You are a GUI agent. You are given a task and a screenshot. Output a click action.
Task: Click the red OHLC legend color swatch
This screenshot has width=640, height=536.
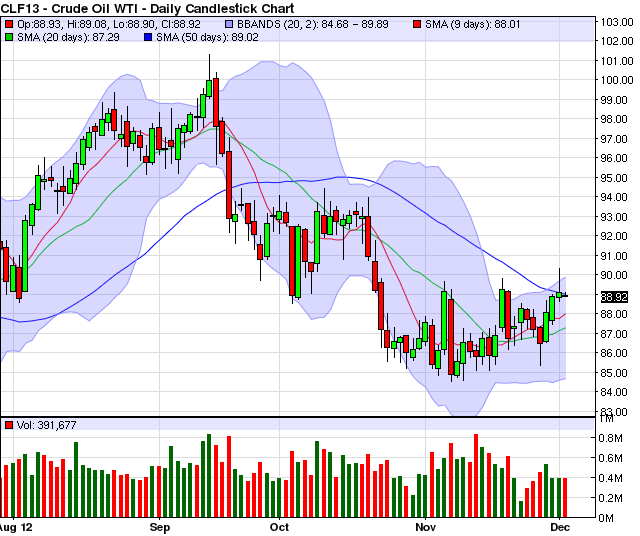[9, 24]
